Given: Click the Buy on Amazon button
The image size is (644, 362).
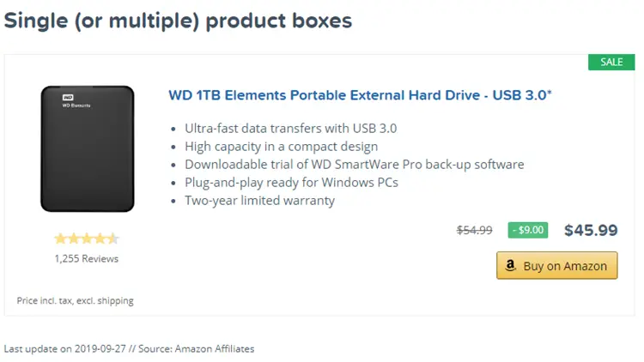Looking at the screenshot, I should (x=556, y=266).
